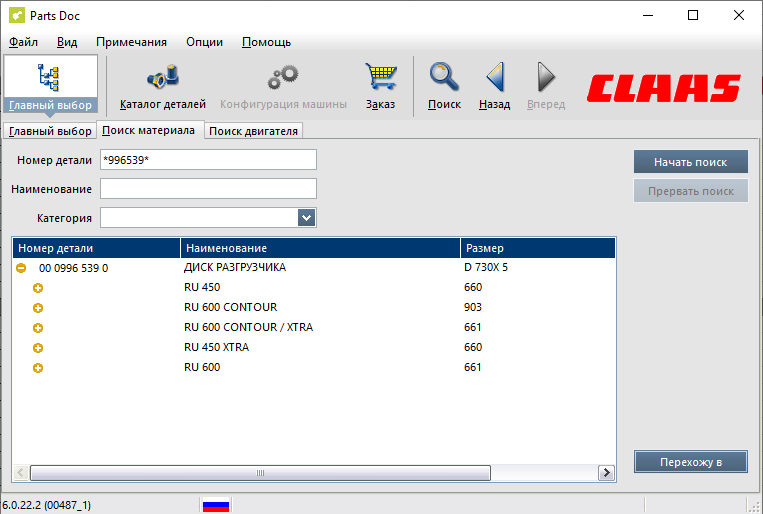Sort by Размер column header
The width and height of the screenshot is (763, 514).
(538, 248)
